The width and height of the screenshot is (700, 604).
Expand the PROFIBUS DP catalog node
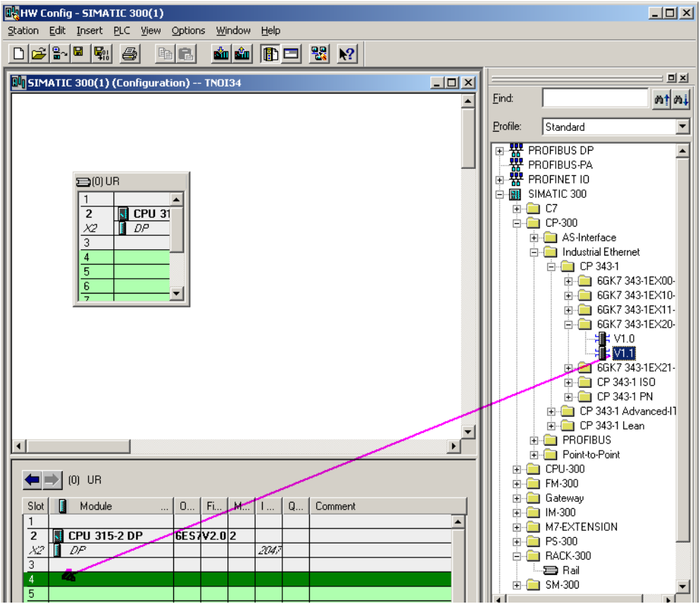(x=499, y=151)
